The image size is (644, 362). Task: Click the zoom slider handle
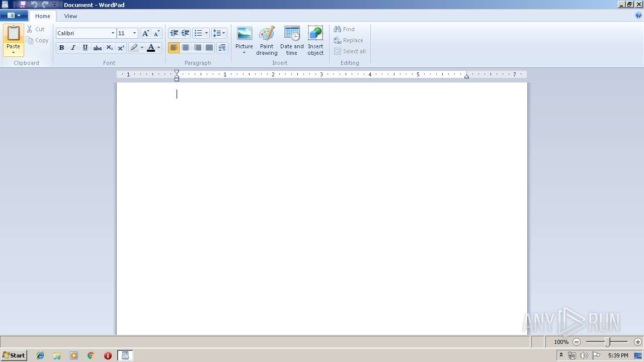[607, 342]
